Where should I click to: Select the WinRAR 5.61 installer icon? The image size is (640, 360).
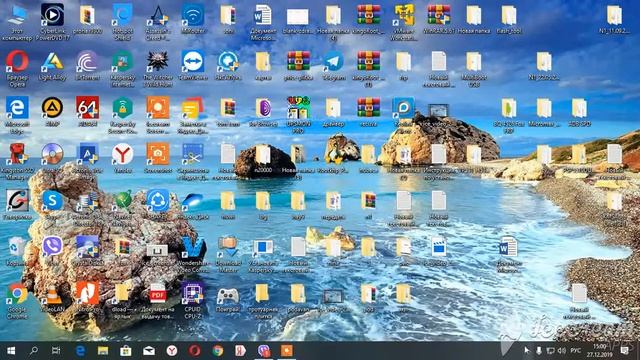[x=438, y=19]
